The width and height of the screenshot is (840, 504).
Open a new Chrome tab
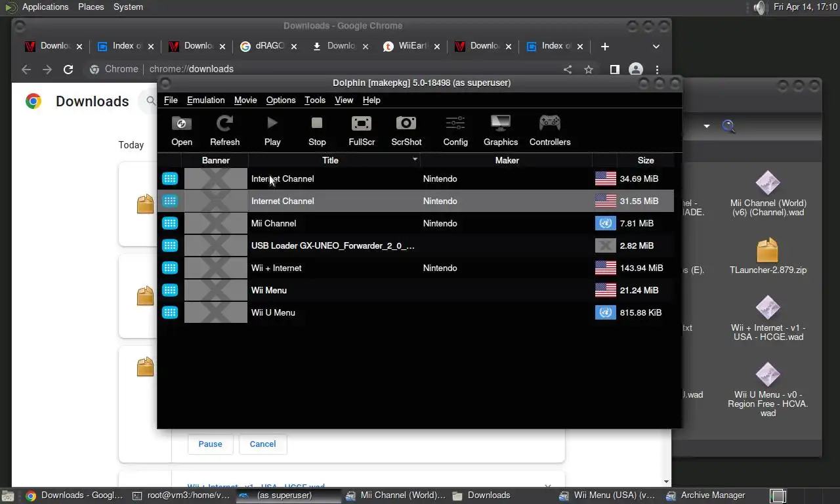point(605,47)
